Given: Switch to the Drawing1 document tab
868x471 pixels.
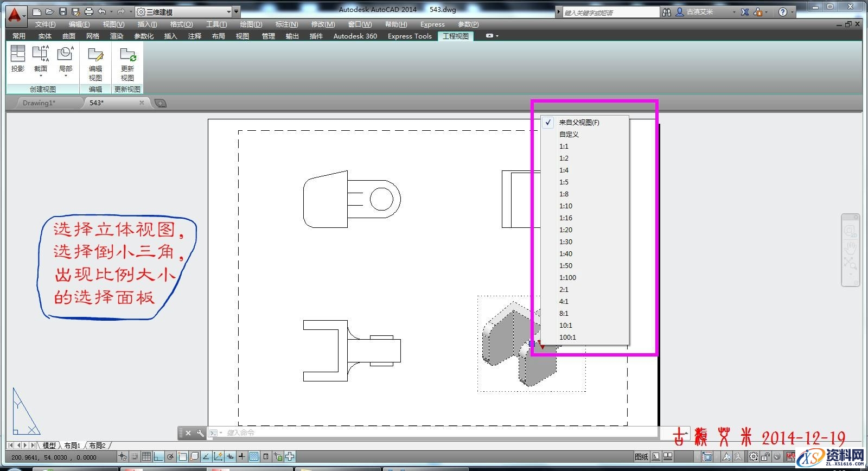Looking at the screenshot, I should coord(39,103).
